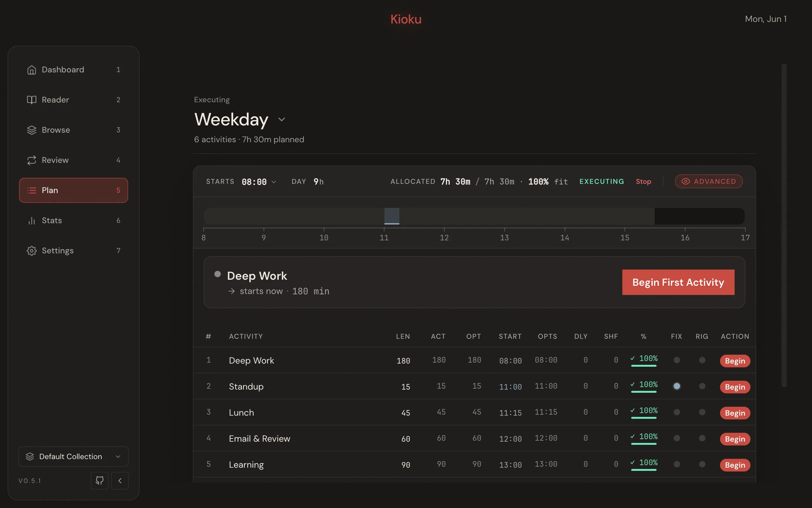Toggle FIX for Learning row
Viewport: 812px width, 508px height.
point(677,464)
